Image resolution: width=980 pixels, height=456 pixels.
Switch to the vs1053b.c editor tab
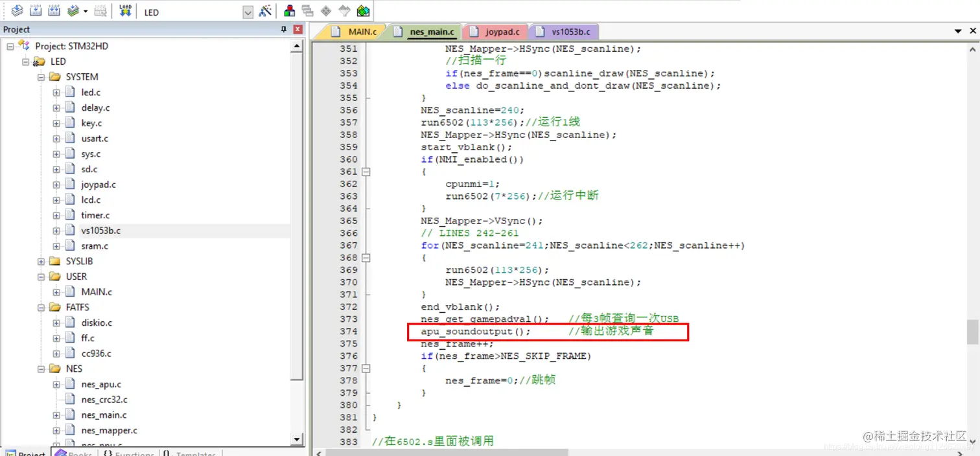click(564, 32)
